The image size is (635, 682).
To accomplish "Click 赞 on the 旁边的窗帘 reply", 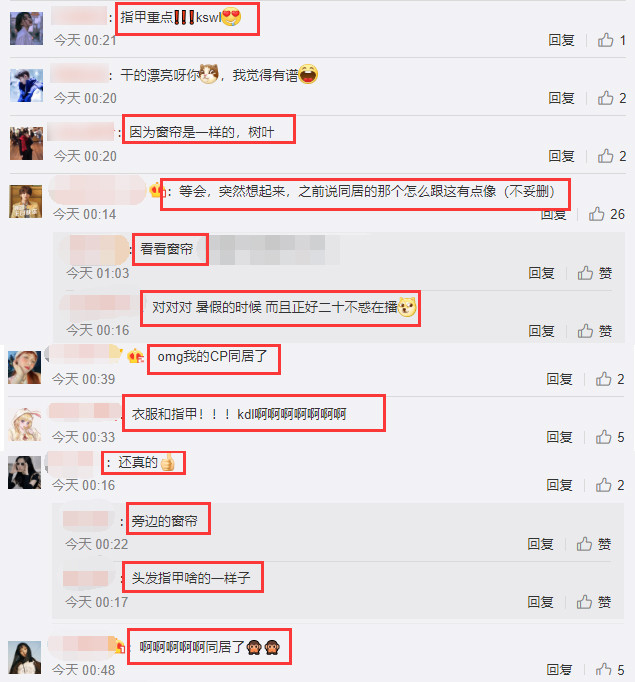I will [594, 544].
